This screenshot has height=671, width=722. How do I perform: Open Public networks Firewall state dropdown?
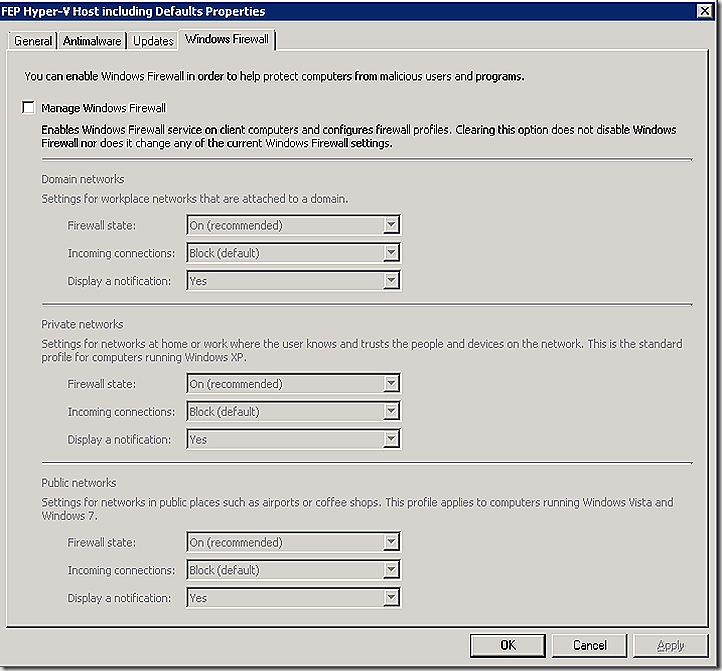293,542
